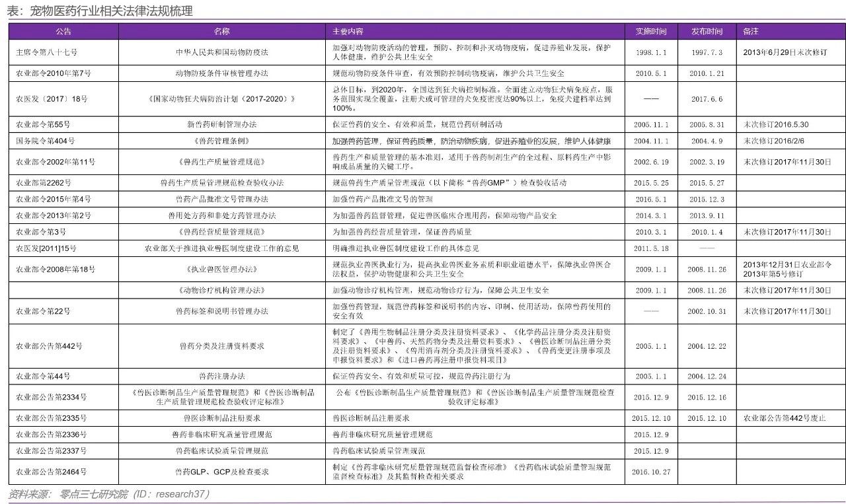
Task: Select the note 末次修订2016.5.30
Action: tap(776, 124)
